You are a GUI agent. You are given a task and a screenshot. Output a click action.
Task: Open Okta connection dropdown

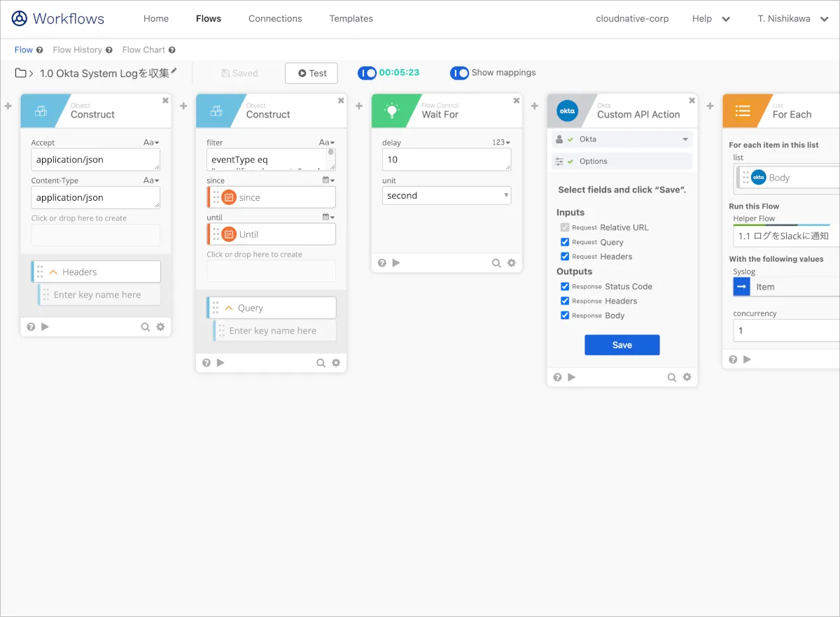point(622,139)
